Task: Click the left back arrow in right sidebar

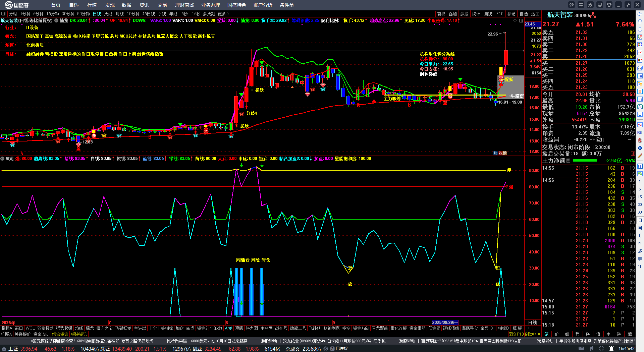Action: tap(640, 14)
